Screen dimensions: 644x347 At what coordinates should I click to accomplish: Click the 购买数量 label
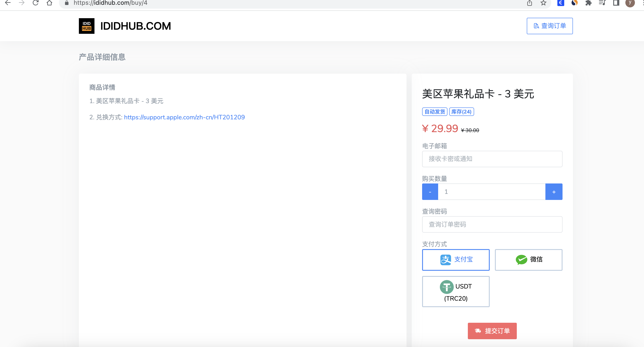click(x=434, y=179)
